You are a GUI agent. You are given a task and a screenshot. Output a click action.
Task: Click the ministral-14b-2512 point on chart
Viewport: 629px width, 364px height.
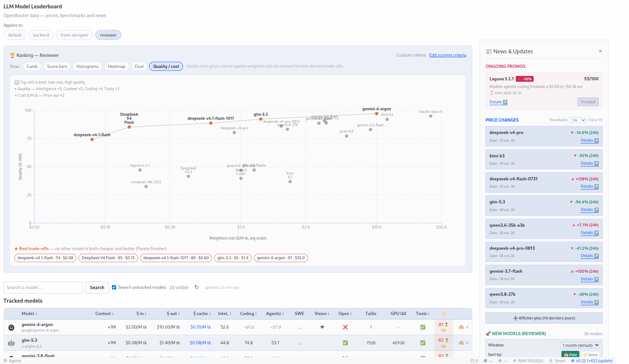pyautogui.click(x=146, y=187)
